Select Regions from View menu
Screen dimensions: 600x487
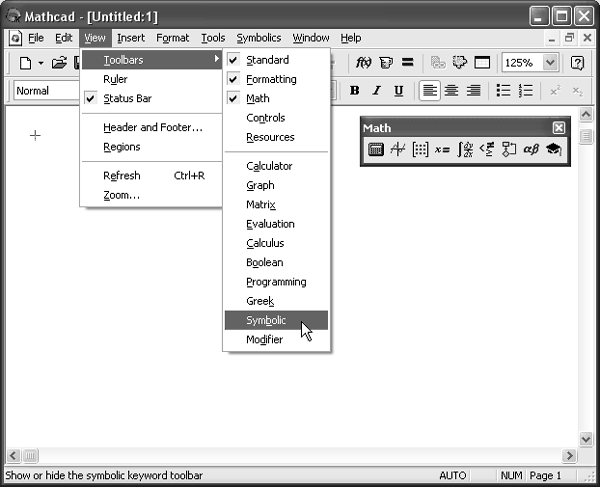[152, 147]
